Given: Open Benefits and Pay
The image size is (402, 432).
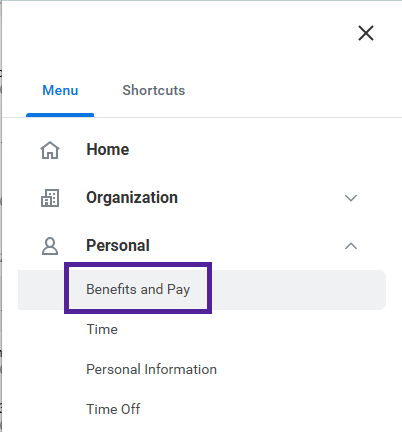Looking at the screenshot, I should point(138,289).
